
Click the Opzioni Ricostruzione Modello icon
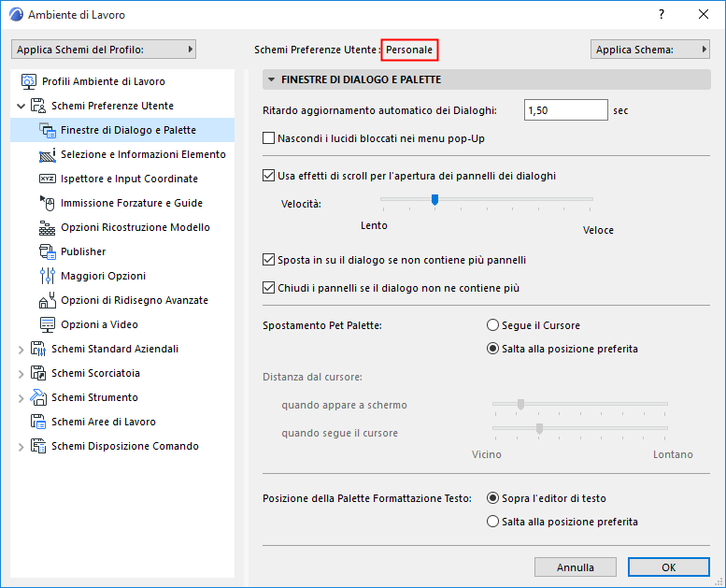pos(48,227)
